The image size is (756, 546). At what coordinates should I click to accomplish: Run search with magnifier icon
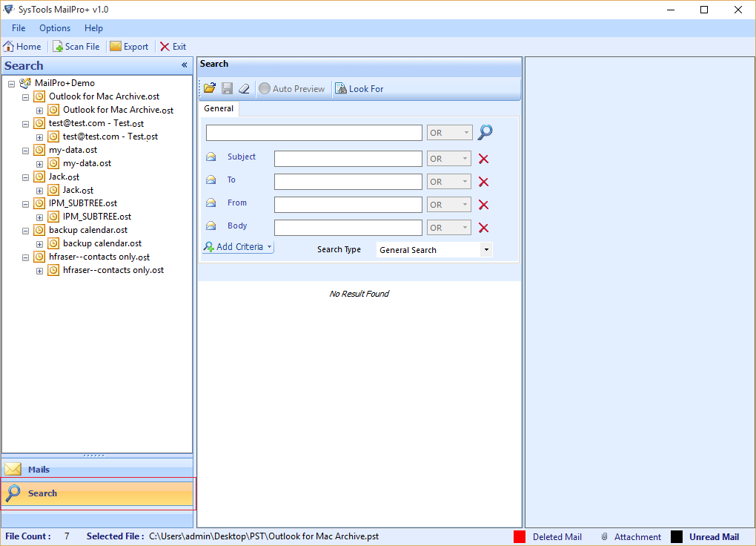485,132
